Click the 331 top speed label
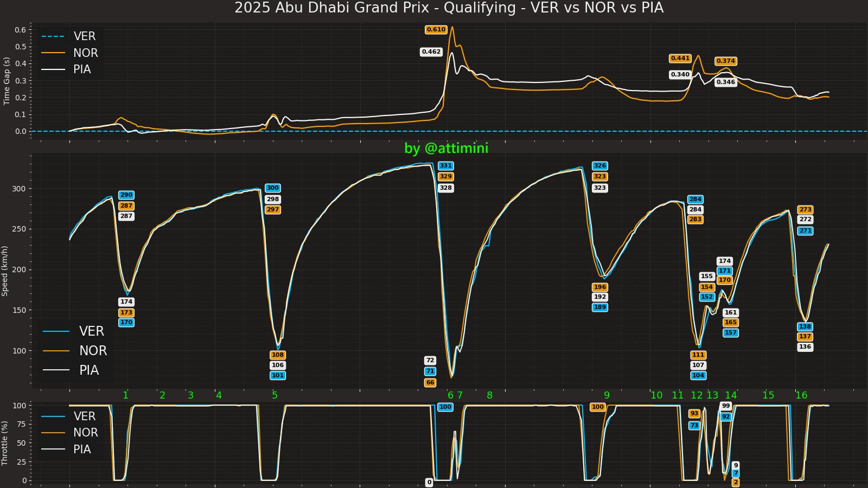Viewport: 868px width, 488px height. (446, 166)
